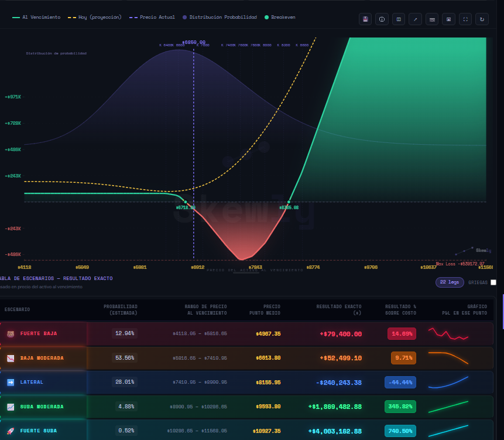Click the 'Max Loss -$539172.97' label
The width and height of the screenshot is (504, 440).
click(460, 264)
